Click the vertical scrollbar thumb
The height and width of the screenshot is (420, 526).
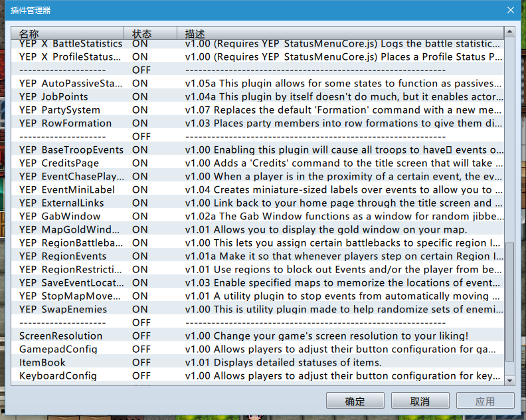click(509, 302)
